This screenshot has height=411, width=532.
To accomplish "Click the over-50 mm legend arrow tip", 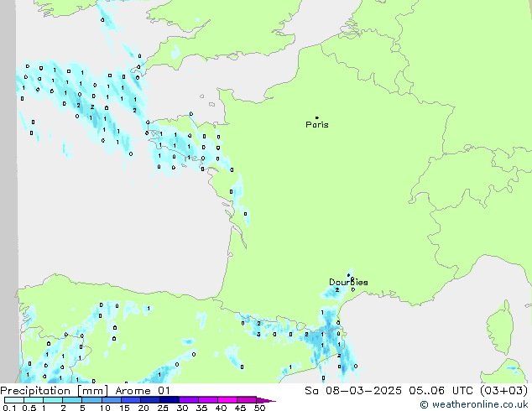I will (x=266, y=400).
